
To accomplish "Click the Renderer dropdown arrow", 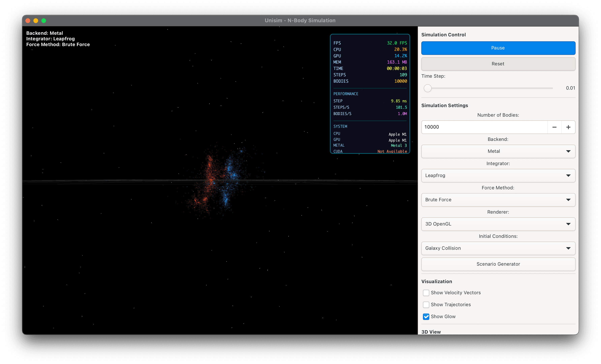I will [x=569, y=224].
